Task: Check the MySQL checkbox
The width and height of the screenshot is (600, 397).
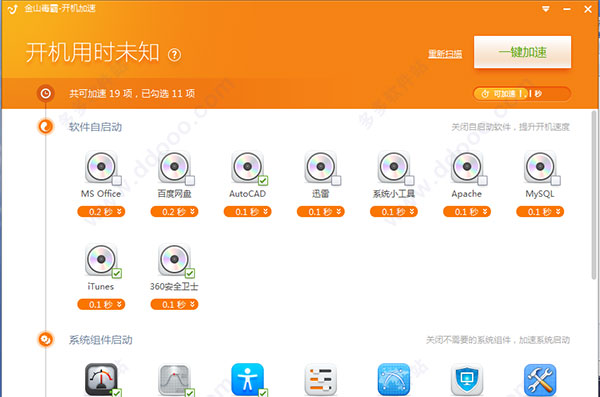Action: pyautogui.click(x=556, y=180)
